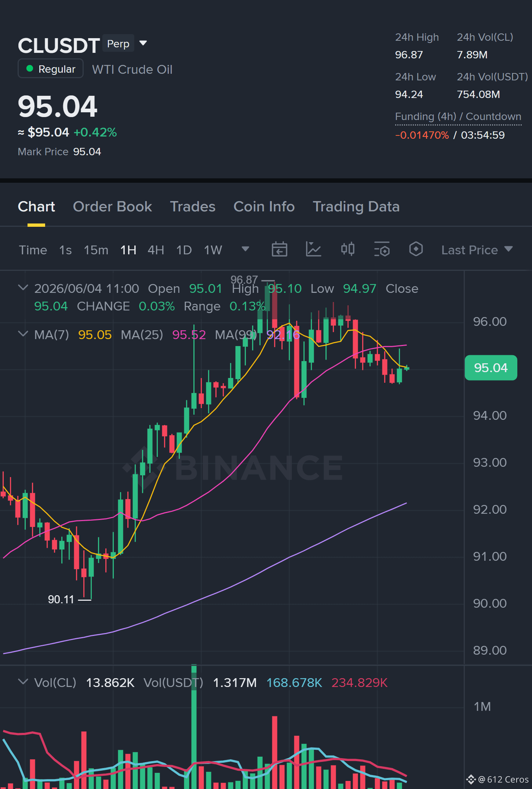
Task: Open the chart settings list icon
Action: 382,250
